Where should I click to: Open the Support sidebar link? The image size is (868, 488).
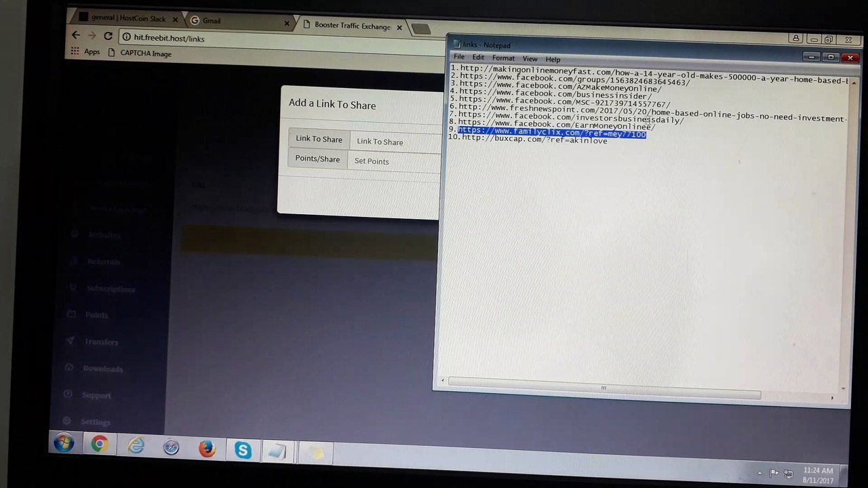tap(96, 395)
